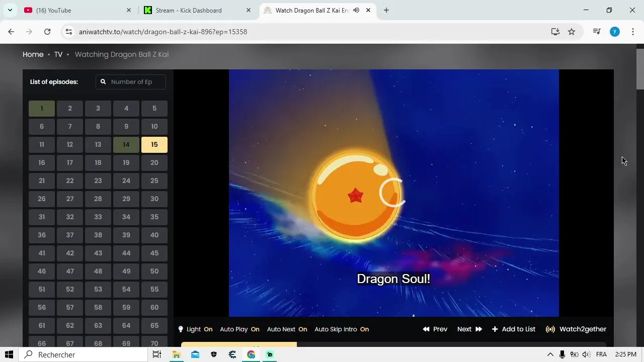644x362 pixels.
Task: Open Task View on the taskbar
Action: pos(157,354)
